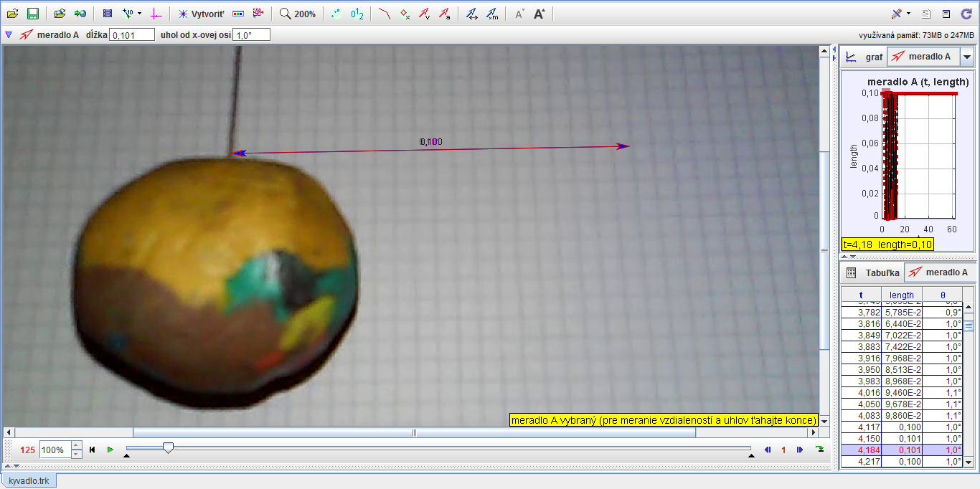Open the calibration tools dropdown
Viewport: 980px width, 489px height.
click(132, 14)
